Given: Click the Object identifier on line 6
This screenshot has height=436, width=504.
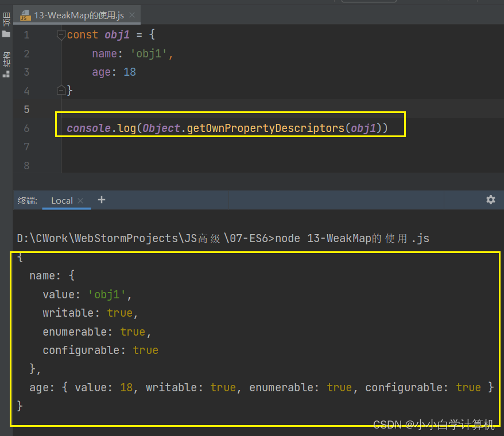Looking at the screenshot, I should (161, 128).
